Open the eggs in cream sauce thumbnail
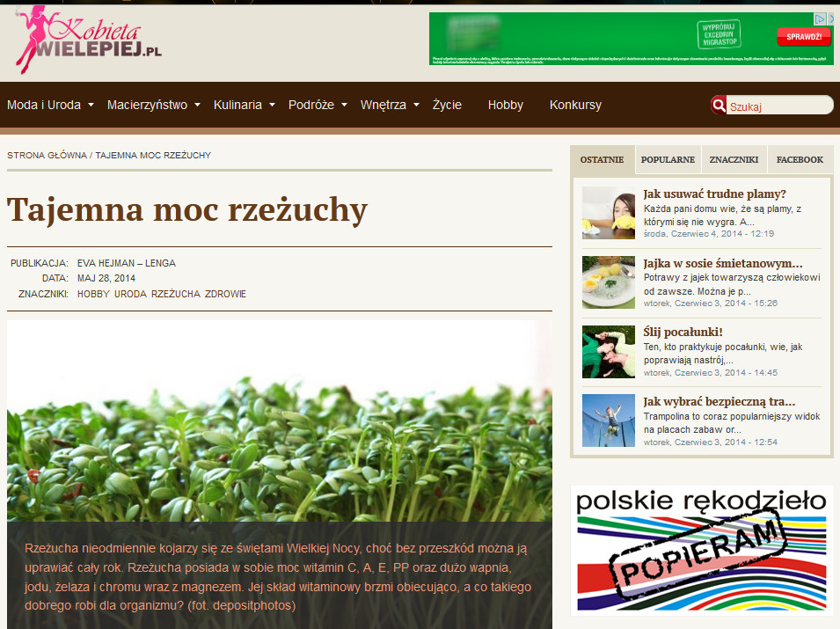 pos(608,282)
